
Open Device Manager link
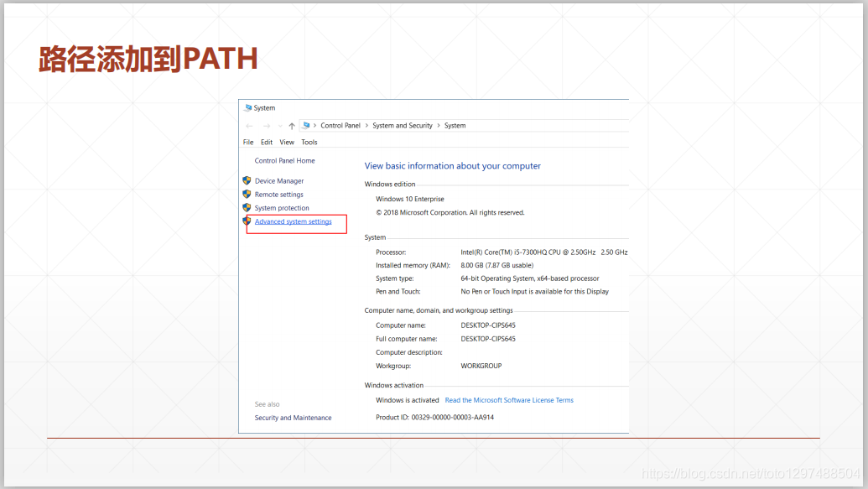tap(279, 181)
